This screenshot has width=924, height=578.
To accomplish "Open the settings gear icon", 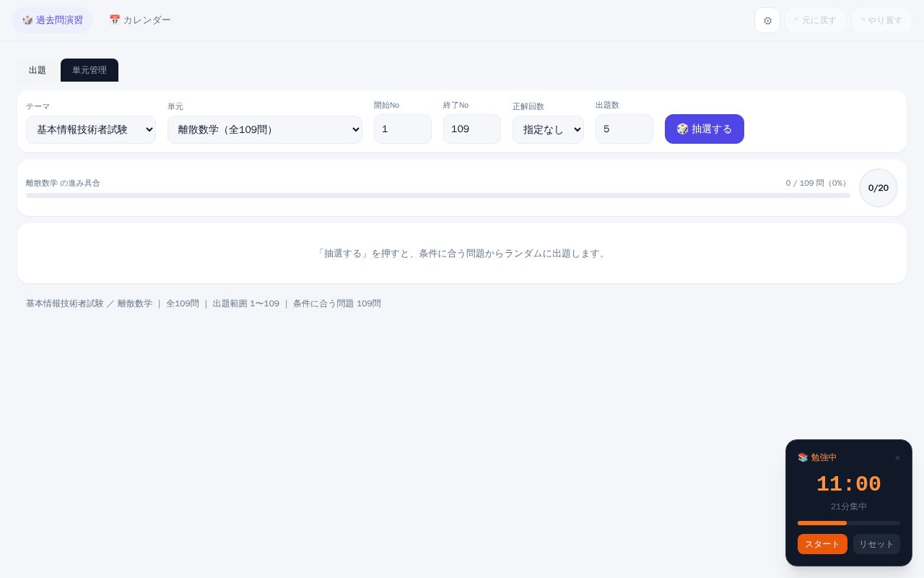I will click(767, 20).
